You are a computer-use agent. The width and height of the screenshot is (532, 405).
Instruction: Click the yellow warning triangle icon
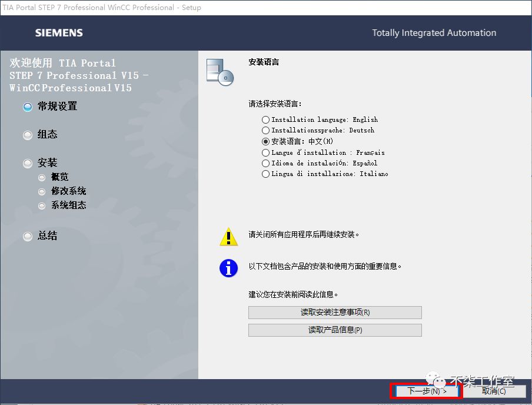(229, 237)
